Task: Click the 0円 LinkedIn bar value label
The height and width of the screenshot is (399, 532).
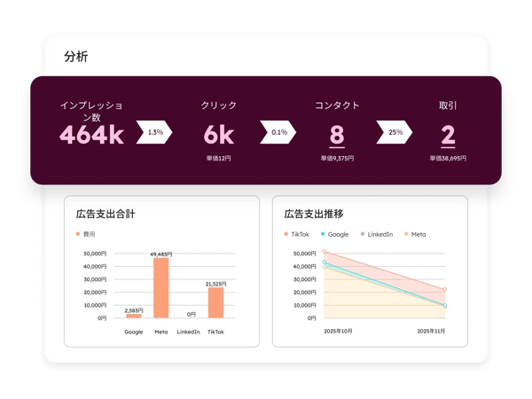Action: click(192, 315)
